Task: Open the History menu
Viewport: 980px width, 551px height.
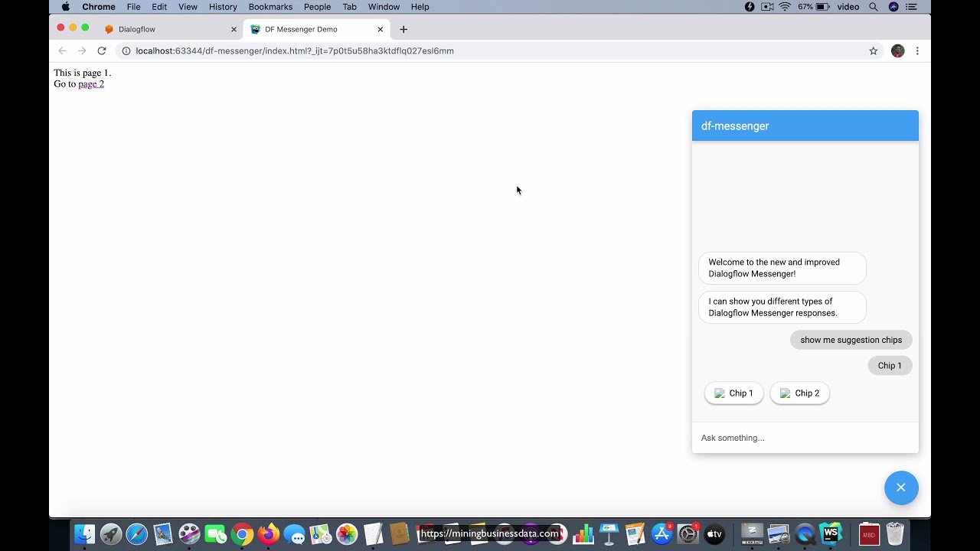Action: pos(223,7)
